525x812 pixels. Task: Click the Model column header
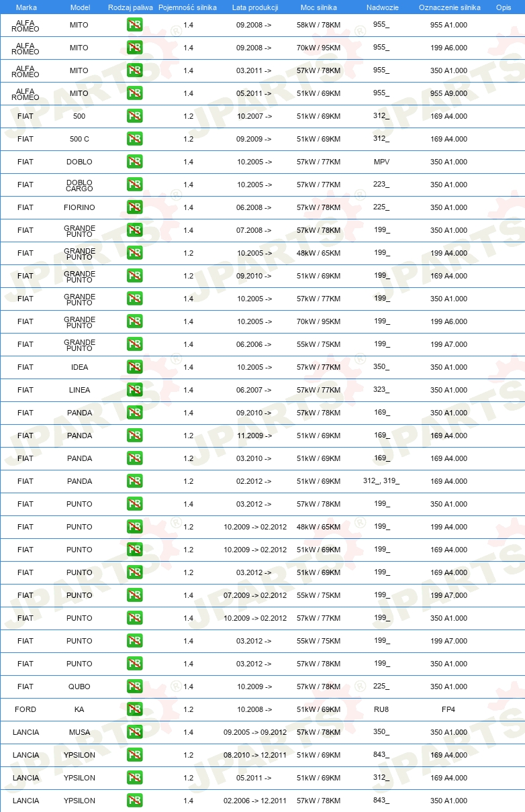pos(80,7)
